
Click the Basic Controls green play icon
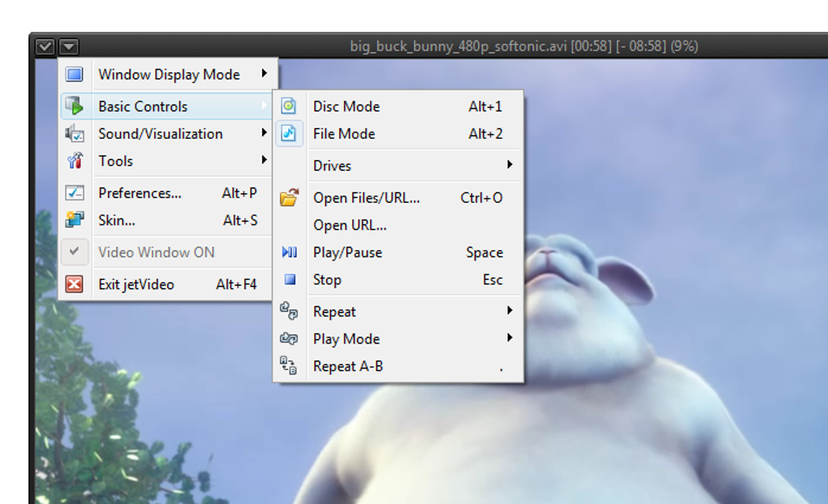tap(75, 106)
